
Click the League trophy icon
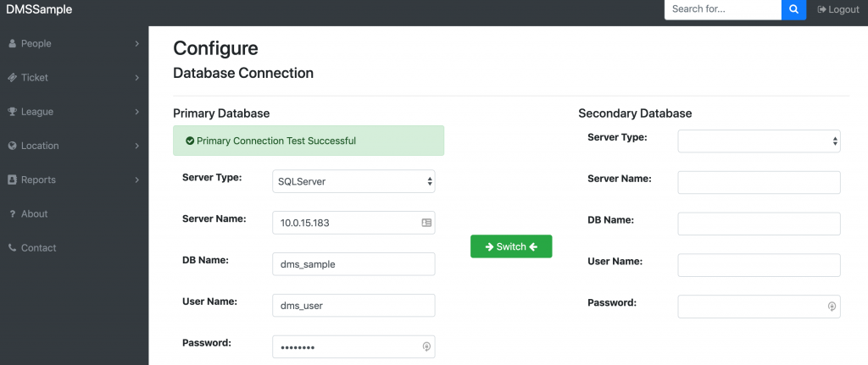12,112
